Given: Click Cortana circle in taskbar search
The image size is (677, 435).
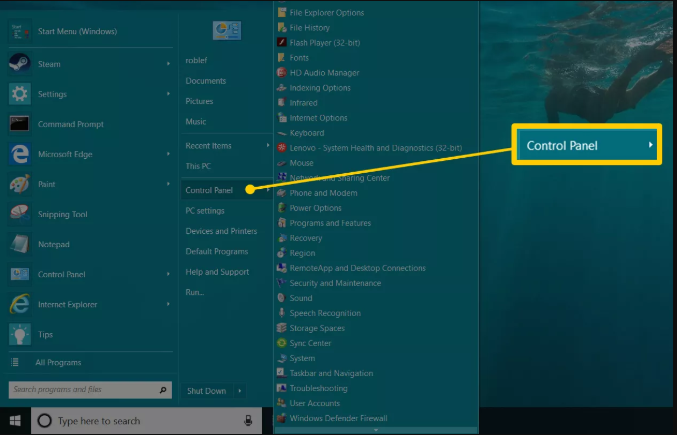Looking at the screenshot, I should [44, 420].
